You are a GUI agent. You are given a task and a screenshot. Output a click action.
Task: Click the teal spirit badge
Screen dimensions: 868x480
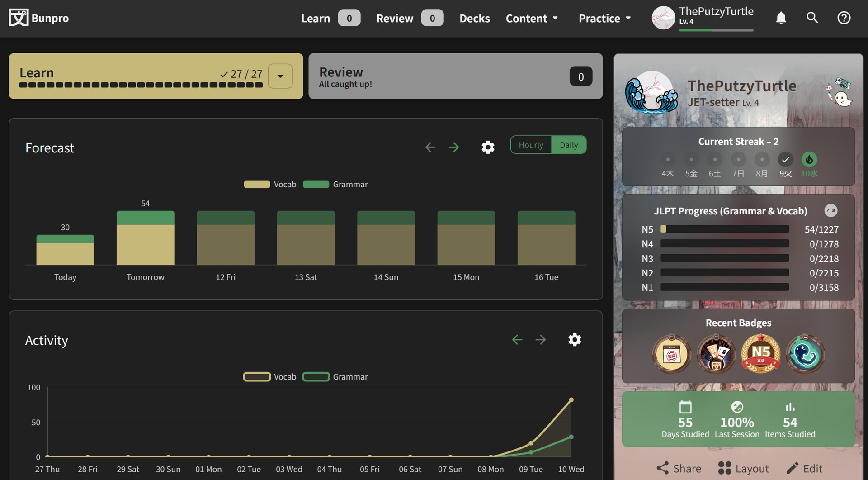(805, 354)
